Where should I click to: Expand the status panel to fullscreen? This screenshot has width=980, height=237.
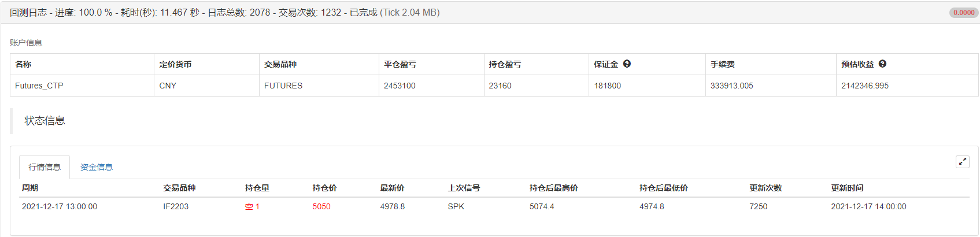[962, 162]
